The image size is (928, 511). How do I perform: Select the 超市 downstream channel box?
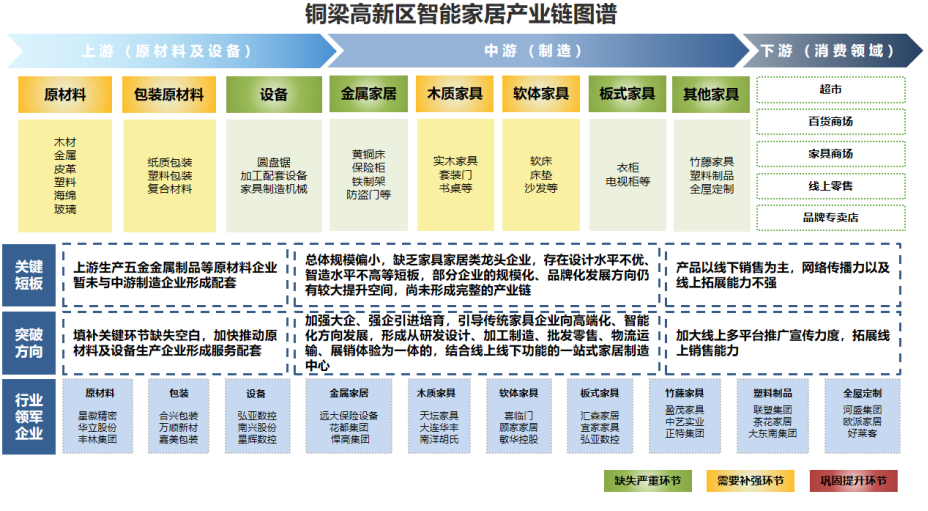(x=830, y=90)
